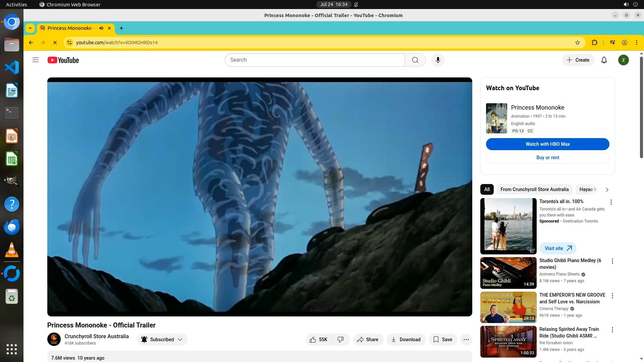Open the Chromium extensions puzzle icon
The height and width of the screenshot is (362, 644).
[x=594, y=43]
